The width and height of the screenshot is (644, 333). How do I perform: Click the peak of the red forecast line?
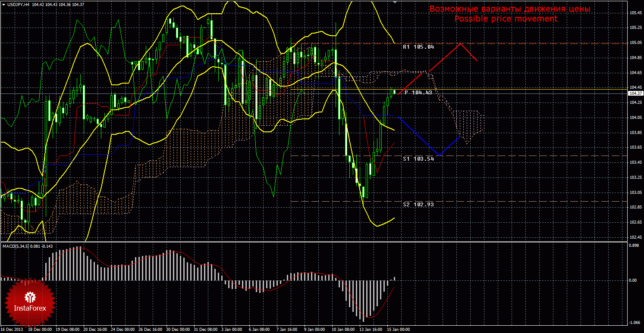(461, 44)
